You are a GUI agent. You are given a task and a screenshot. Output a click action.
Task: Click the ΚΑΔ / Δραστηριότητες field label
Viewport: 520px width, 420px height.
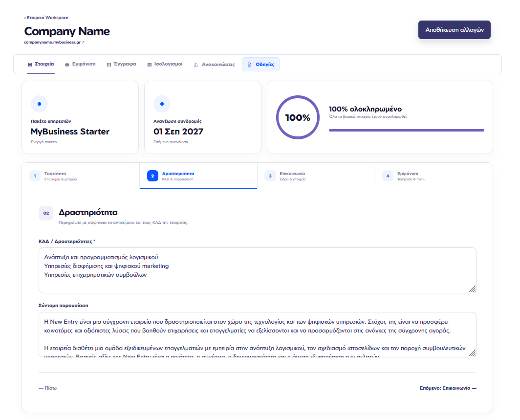point(66,242)
